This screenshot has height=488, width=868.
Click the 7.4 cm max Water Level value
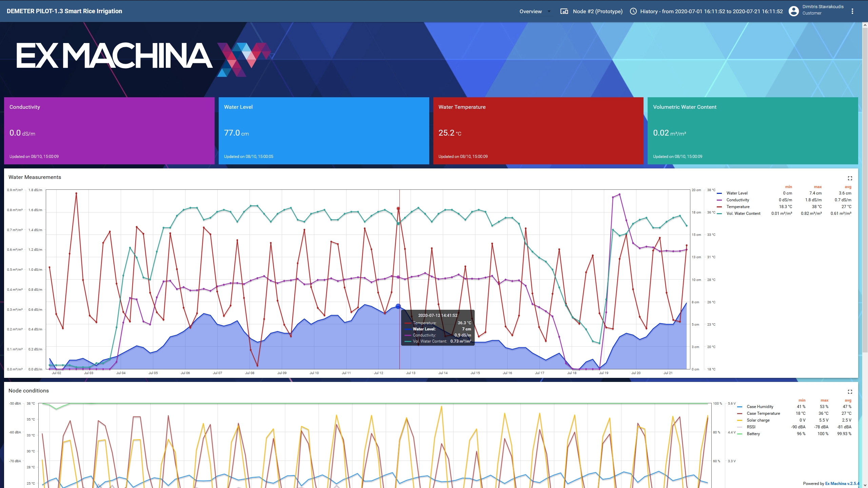815,193
